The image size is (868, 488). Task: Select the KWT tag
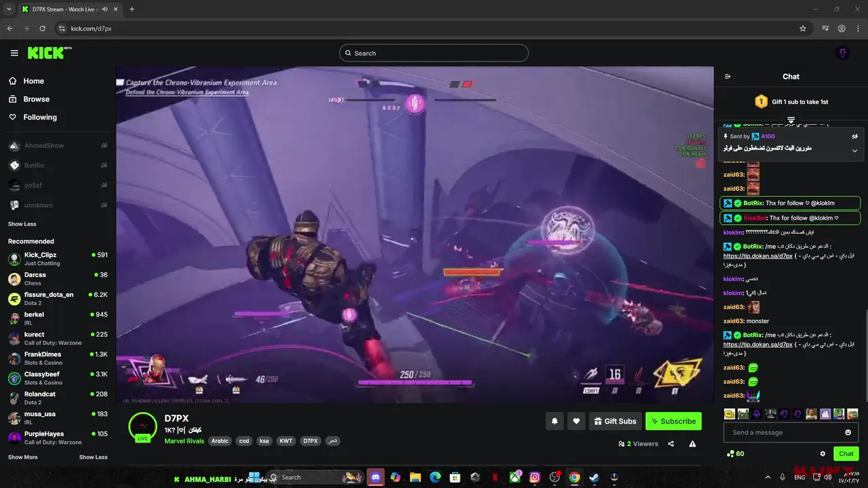286,441
